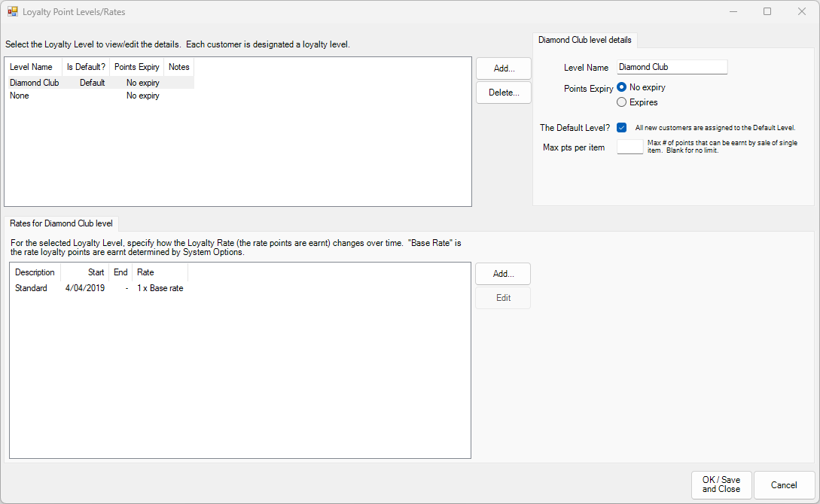Enable the Expires option for Points Expiry
This screenshot has width=820, height=504.
pos(622,102)
